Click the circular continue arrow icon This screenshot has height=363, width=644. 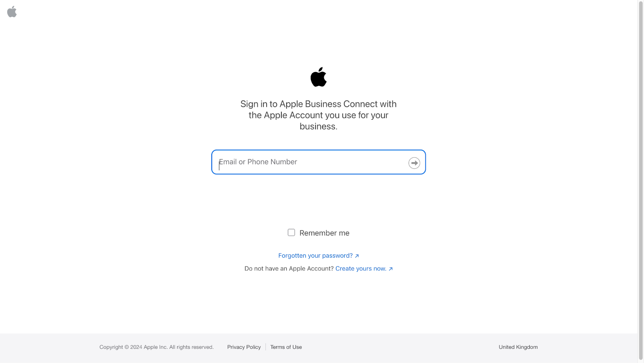[x=414, y=163]
